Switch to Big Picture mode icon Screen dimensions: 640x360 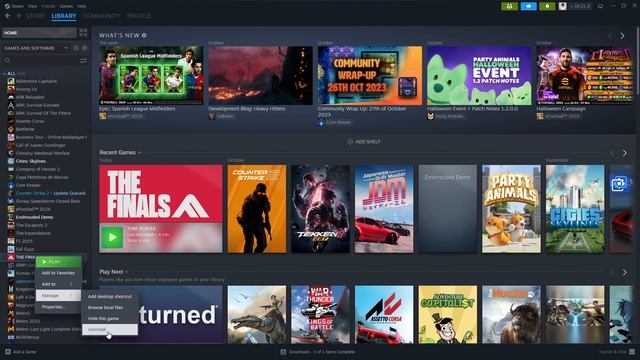click(600, 6)
